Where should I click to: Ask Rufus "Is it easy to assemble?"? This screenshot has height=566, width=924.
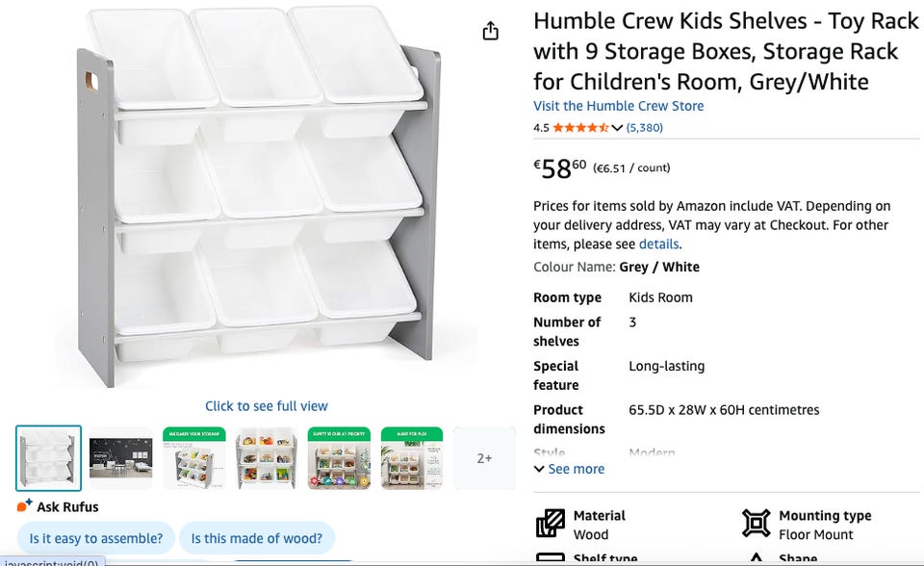(x=95, y=539)
